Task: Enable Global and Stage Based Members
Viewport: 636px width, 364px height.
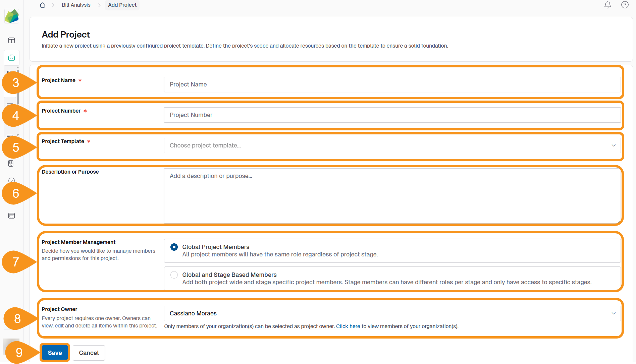Action: (x=174, y=275)
